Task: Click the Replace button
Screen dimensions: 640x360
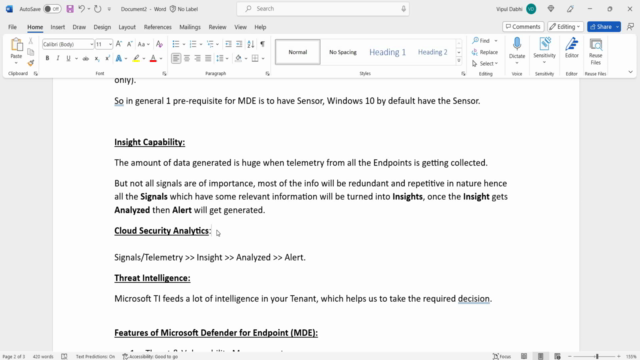Action: click(484, 52)
